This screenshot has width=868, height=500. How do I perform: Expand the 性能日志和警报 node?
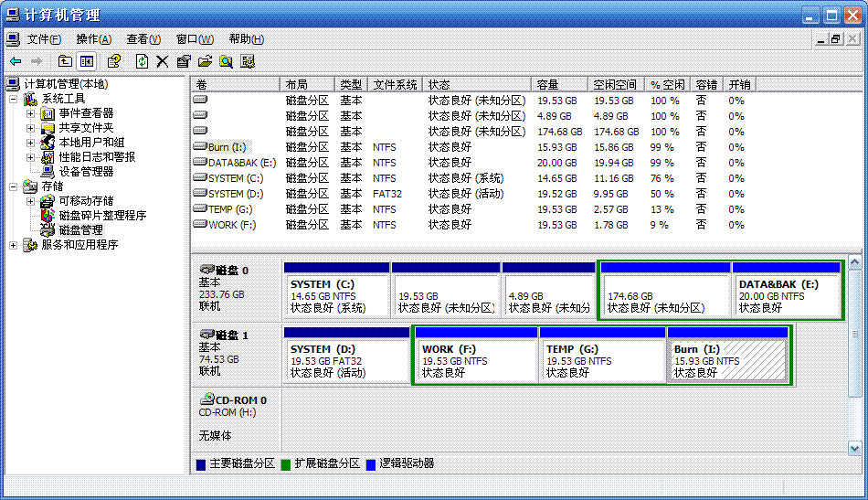[30, 157]
